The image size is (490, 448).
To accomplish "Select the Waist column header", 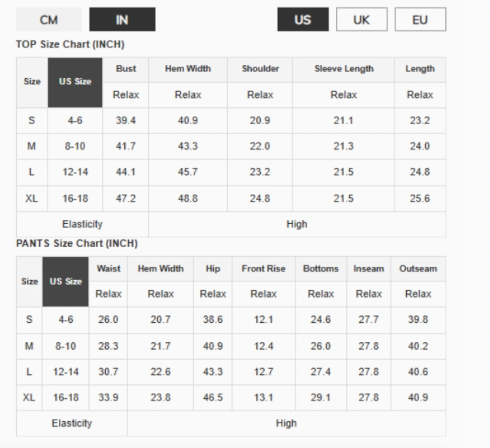I will (108, 269).
